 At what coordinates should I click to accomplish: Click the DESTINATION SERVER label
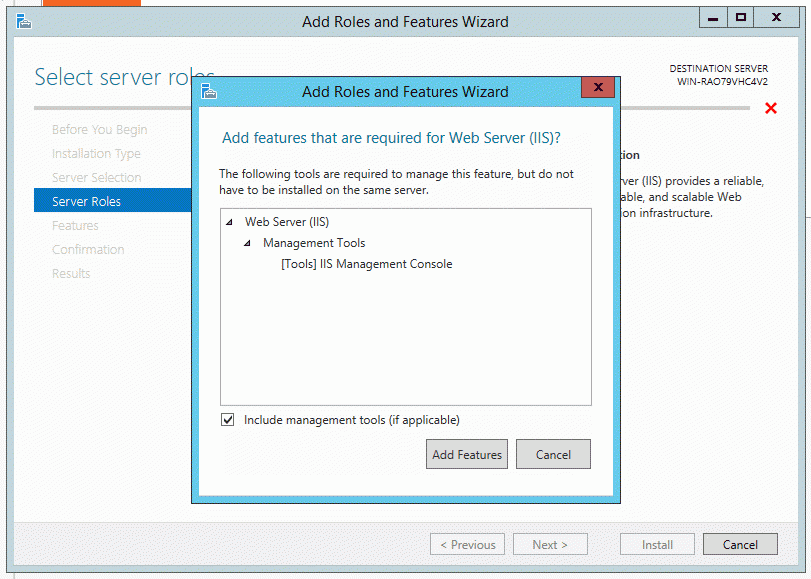tap(718, 68)
